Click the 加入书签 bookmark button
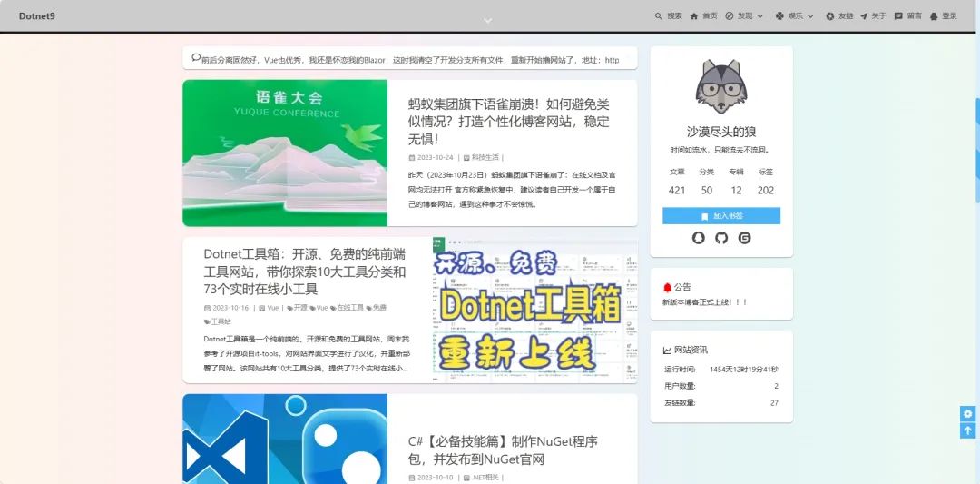 pos(721,216)
